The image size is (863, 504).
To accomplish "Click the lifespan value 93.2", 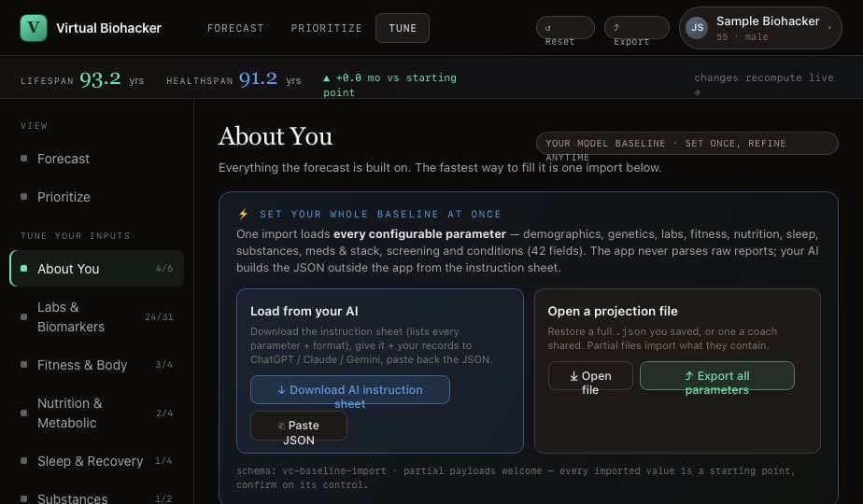I will point(100,78).
